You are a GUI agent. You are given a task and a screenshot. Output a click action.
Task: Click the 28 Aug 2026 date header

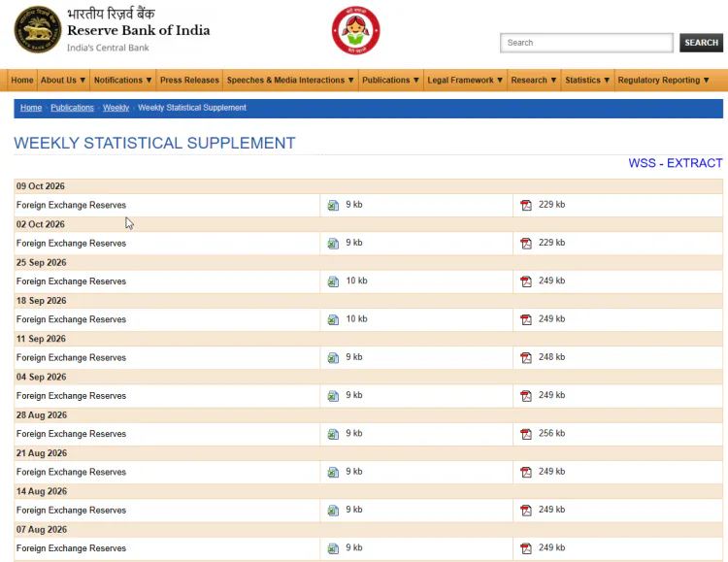pyautogui.click(x=42, y=414)
